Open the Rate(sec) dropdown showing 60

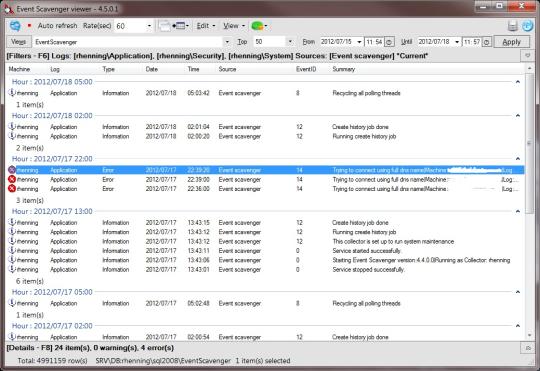(x=149, y=26)
